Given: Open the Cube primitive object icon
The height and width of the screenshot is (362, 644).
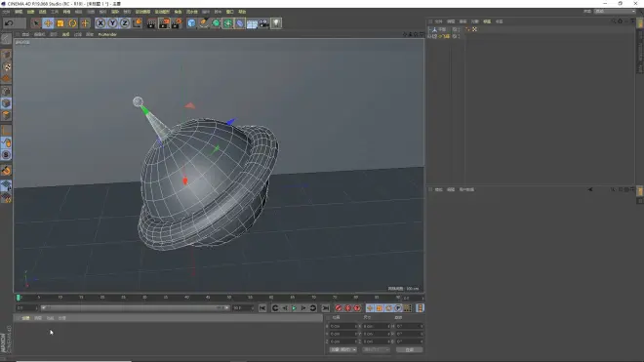Looking at the screenshot, I should coord(191,23).
